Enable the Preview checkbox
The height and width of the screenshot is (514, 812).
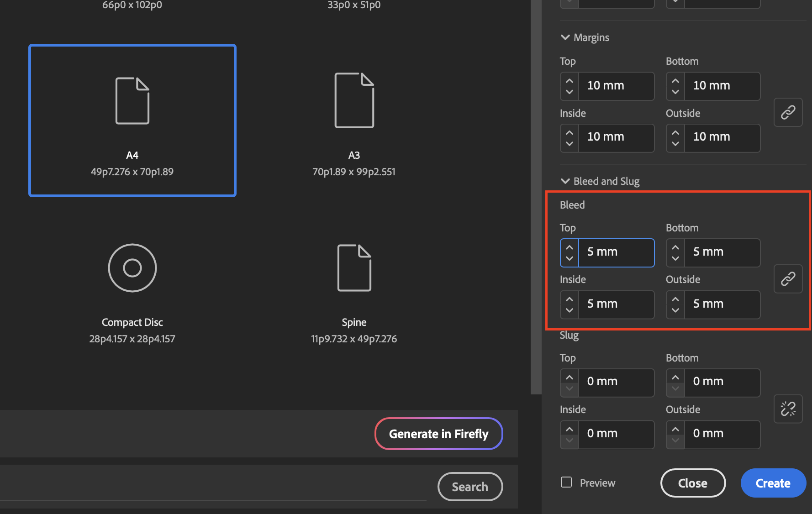pos(566,483)
